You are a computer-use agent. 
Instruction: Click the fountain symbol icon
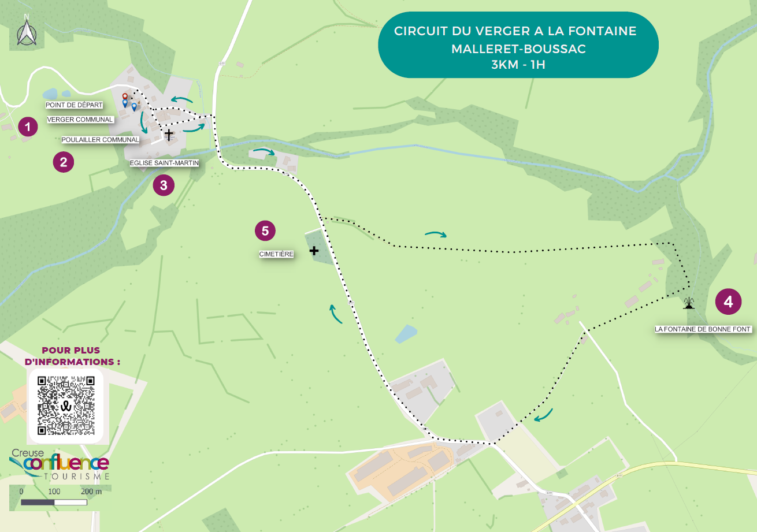click(688, 303)
